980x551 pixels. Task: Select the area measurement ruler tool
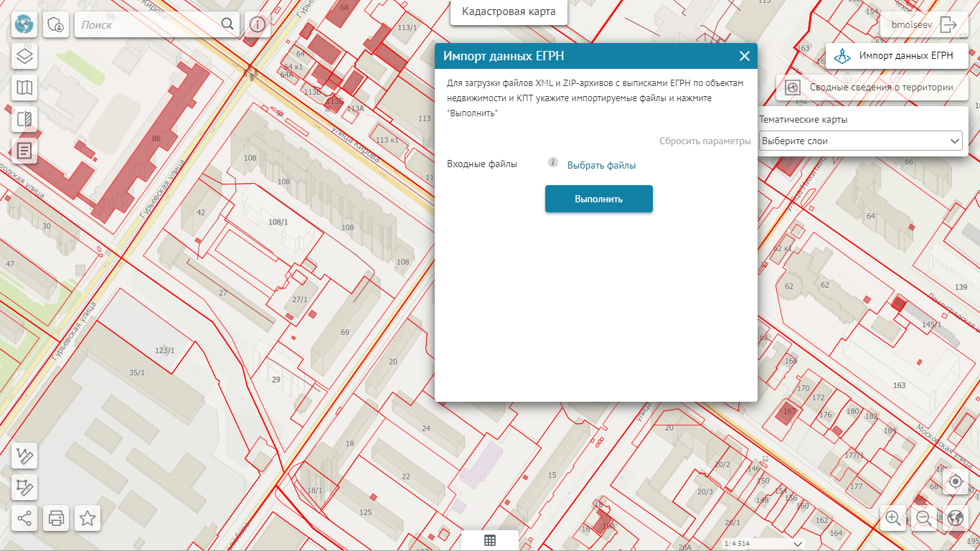coord(24,486)
